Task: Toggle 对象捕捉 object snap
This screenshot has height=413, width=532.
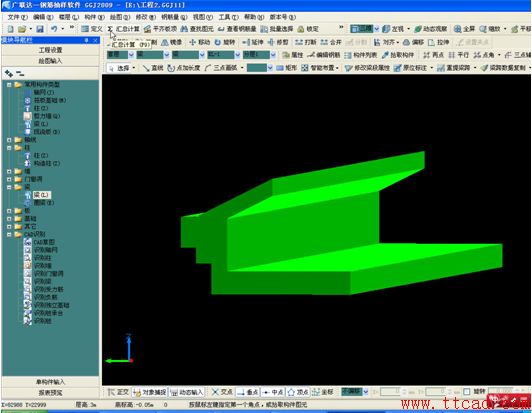Action: (x=150, y=392)
